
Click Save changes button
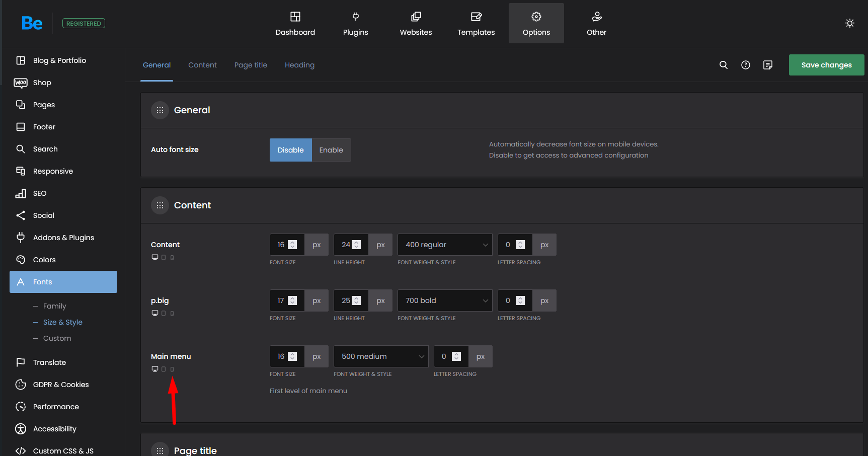coord(827,65)
